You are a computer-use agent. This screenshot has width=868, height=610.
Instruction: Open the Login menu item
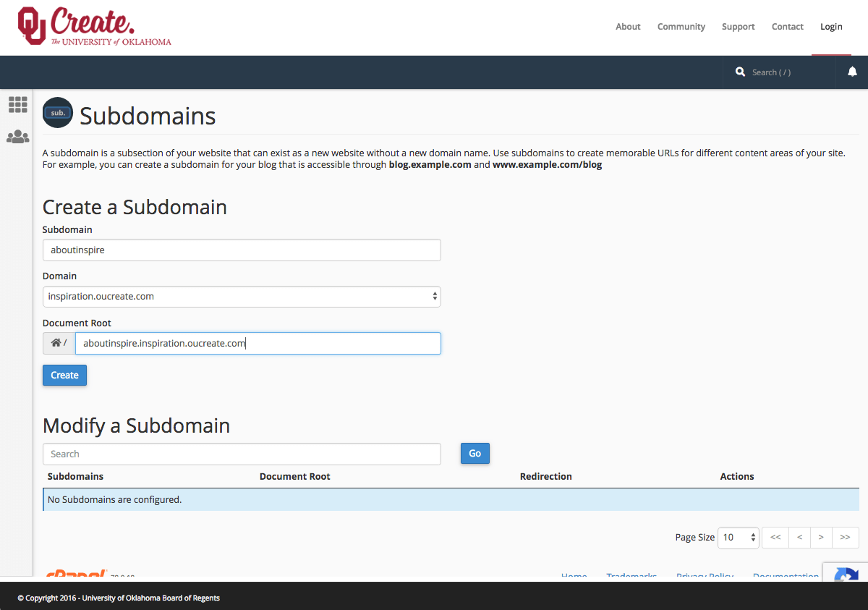tap(831, 27)
